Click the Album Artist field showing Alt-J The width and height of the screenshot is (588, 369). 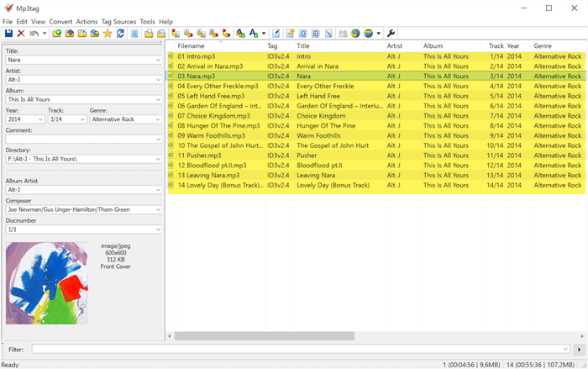84,190
